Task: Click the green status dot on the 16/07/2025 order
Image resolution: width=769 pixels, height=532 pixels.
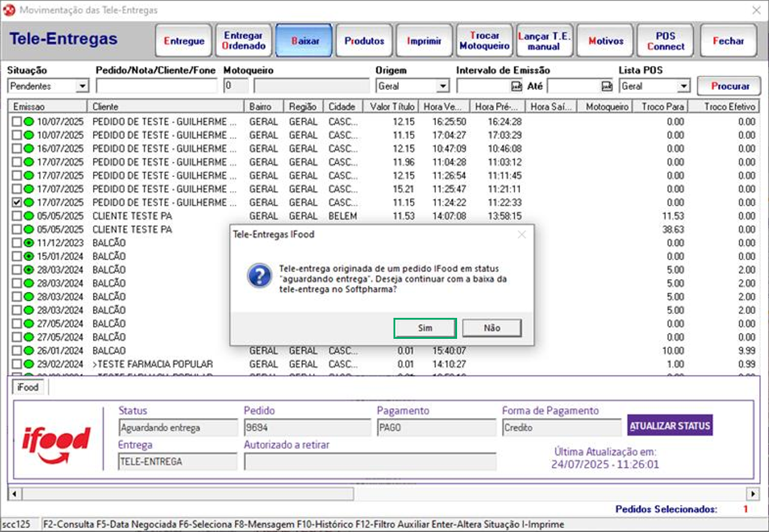Action: (29, 149)
